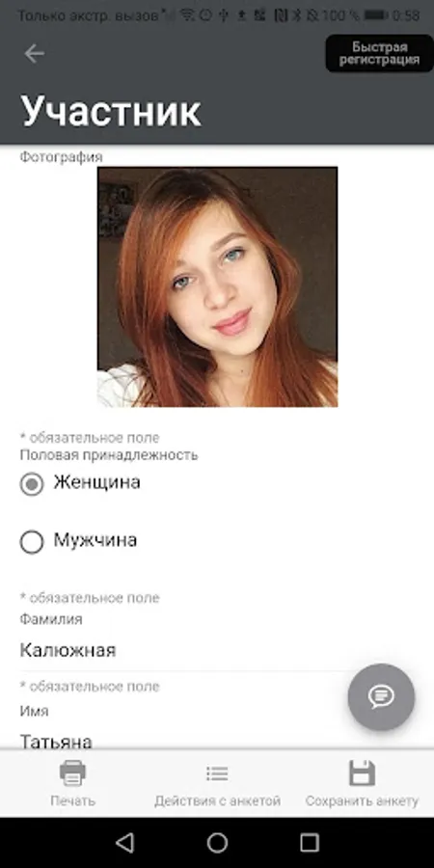Open Действия с анкетой list icon
Viewport: 434px width, 868px height.
tap(217, 773)
